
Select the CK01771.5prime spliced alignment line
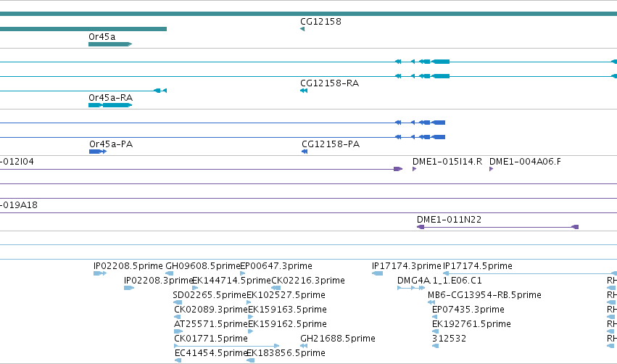(x=227, y=346)
